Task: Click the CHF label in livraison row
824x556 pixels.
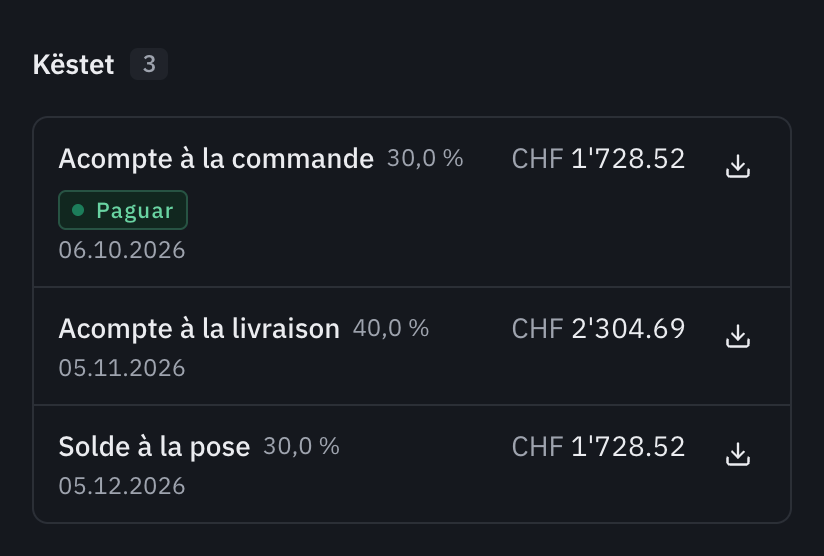Action: pyautogui.click(x=537, y=329)
